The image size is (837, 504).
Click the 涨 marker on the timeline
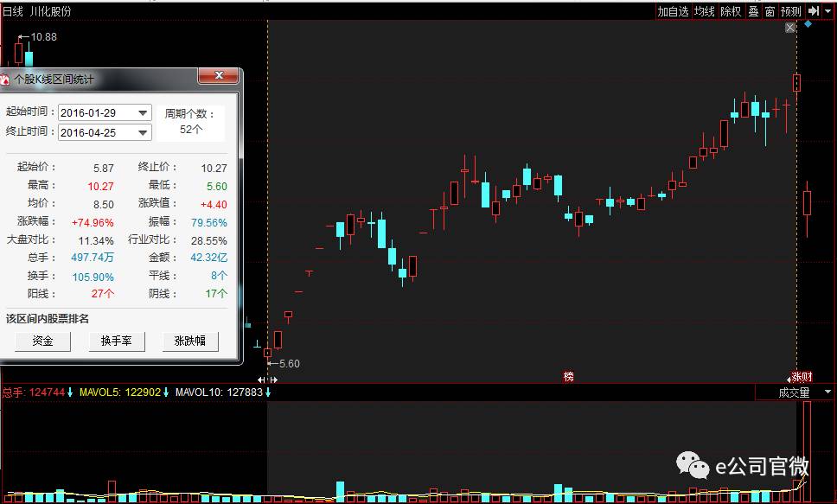[796, 377]
